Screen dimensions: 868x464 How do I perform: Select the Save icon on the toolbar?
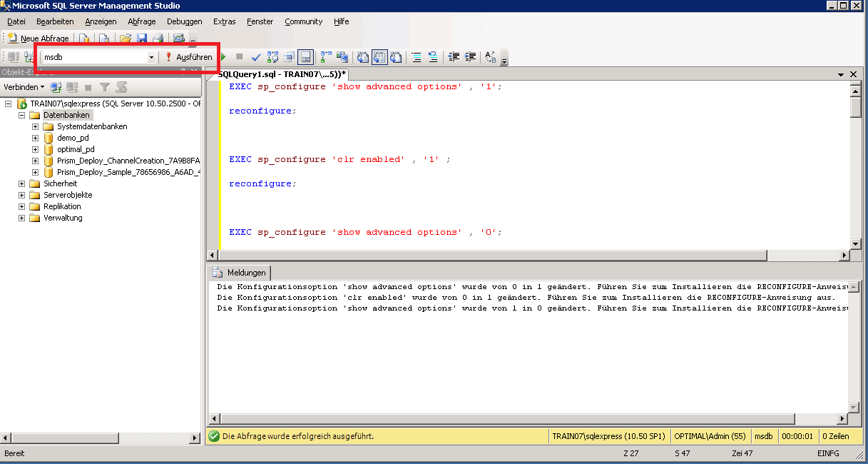click(x=143, y=38)
